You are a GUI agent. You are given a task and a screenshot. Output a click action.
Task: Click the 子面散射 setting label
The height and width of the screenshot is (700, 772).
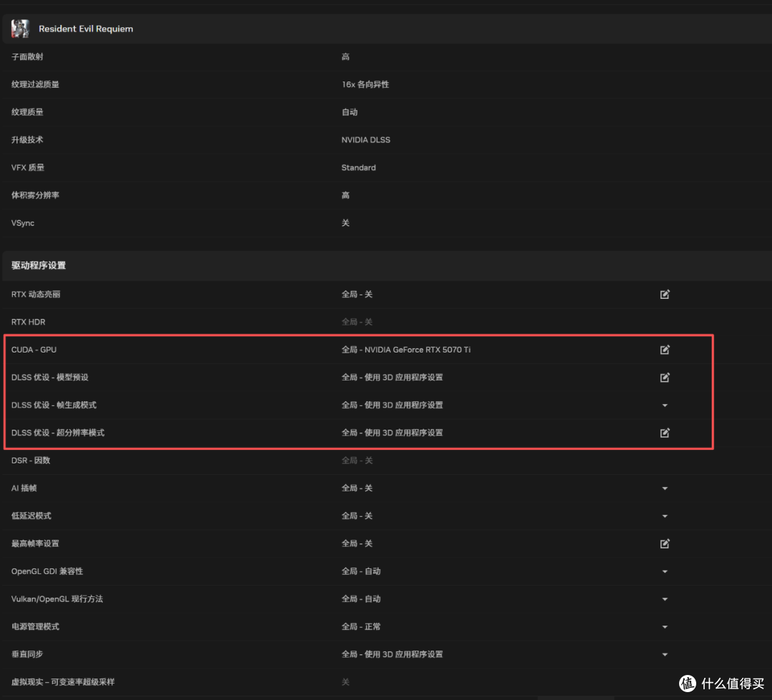(27, 56)
